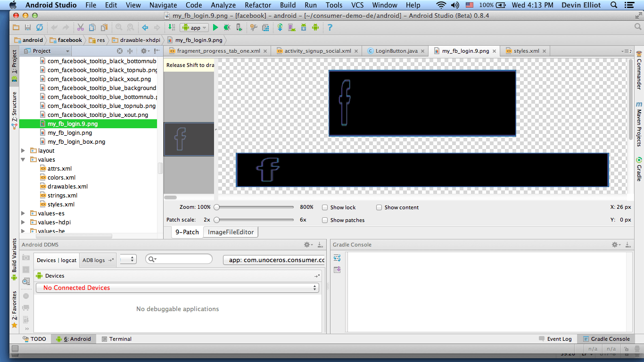
Task: Enable the Show content checkbox
Action: click(379, 207)
